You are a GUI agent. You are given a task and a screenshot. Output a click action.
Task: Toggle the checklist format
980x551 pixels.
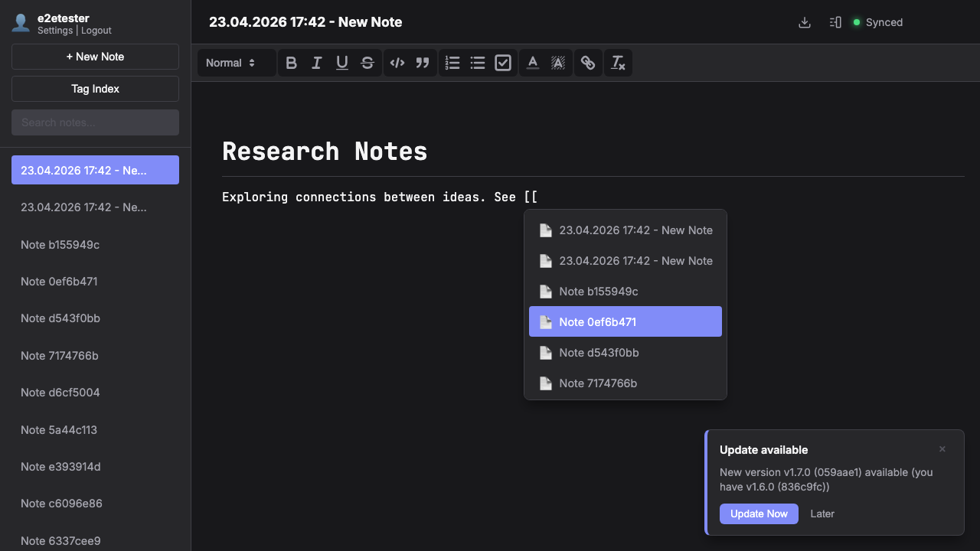(x=503, y=63)
